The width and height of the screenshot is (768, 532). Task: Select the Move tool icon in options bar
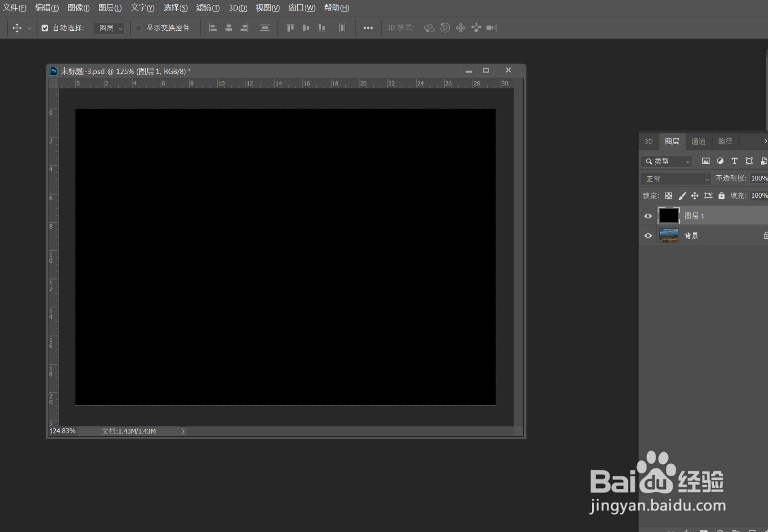(x=17, y=28)
